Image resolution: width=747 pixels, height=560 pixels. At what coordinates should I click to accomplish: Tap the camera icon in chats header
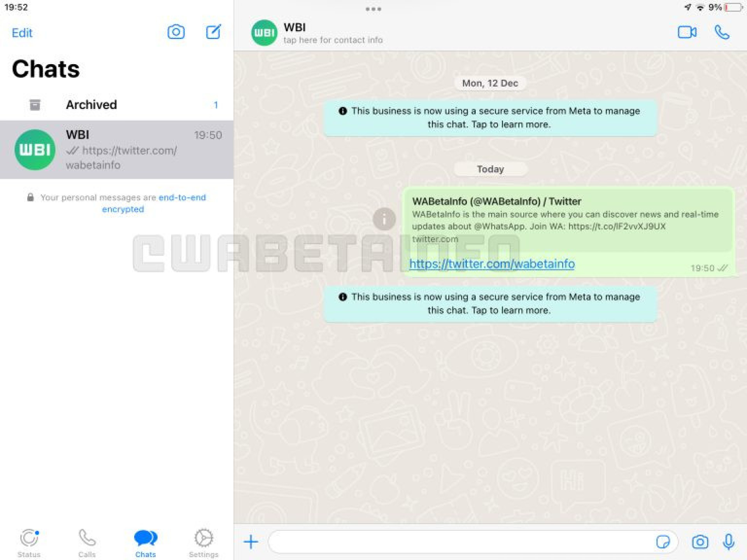(177, 32)
